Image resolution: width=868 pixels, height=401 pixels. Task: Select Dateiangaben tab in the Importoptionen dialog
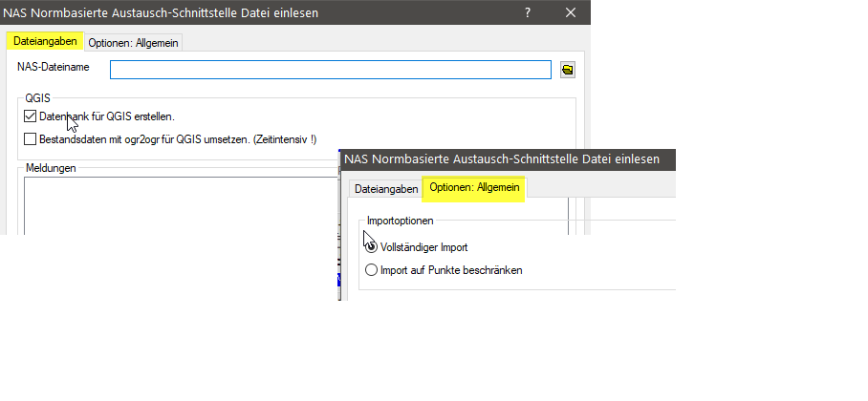[386, 189]
